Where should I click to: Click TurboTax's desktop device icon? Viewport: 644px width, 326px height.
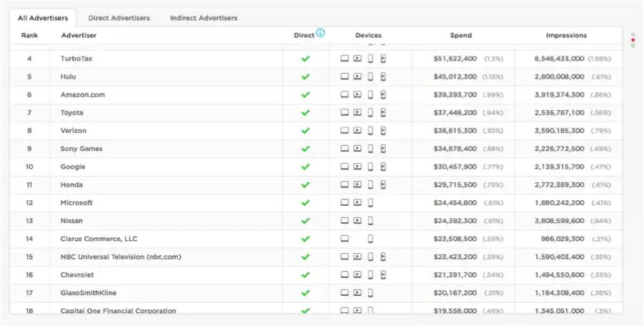pyautogui.click(x=345, y=59)
